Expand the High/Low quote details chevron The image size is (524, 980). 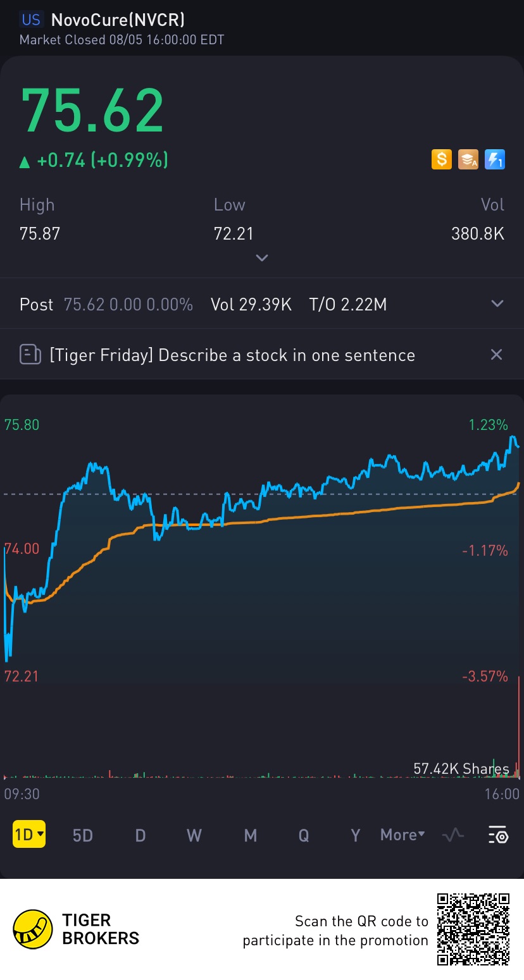(x=262, y=258)
